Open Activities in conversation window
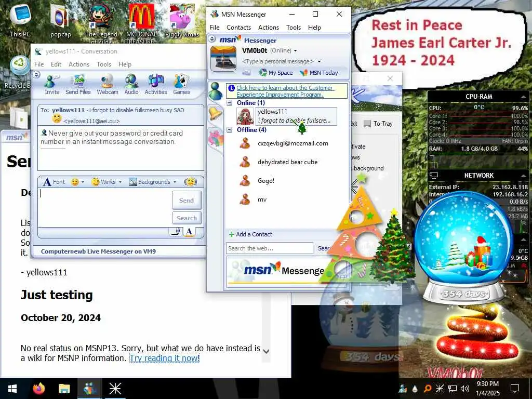This screenshot has height=399, width=532. (156, 85)
